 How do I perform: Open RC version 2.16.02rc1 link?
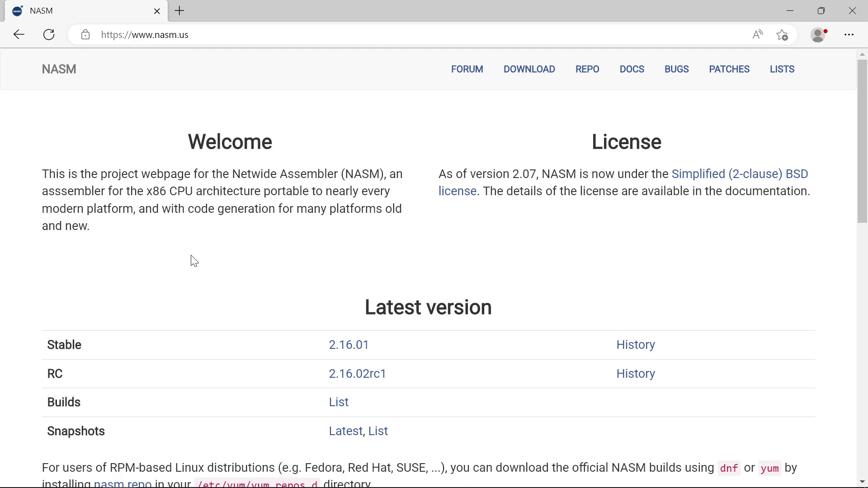click(357, 374)
